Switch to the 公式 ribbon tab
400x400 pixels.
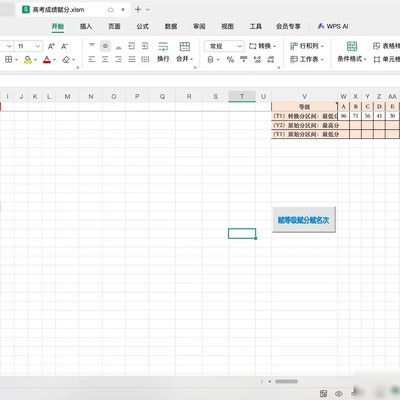pyautogui.click(x=142, y=26)
